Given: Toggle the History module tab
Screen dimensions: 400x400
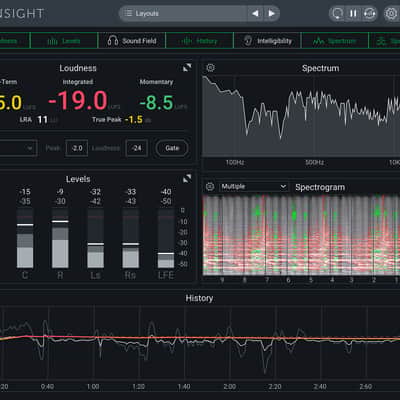Looking at the screenshot, I should pos(200,41).
